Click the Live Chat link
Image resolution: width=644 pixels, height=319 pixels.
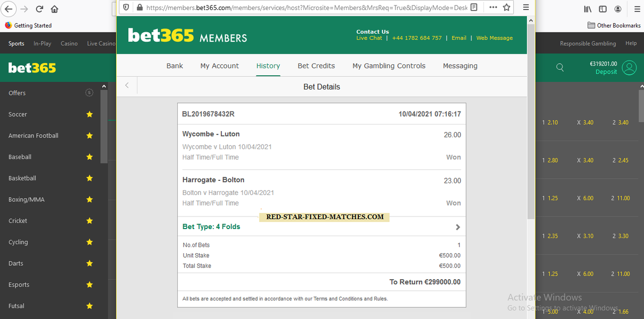369,38
